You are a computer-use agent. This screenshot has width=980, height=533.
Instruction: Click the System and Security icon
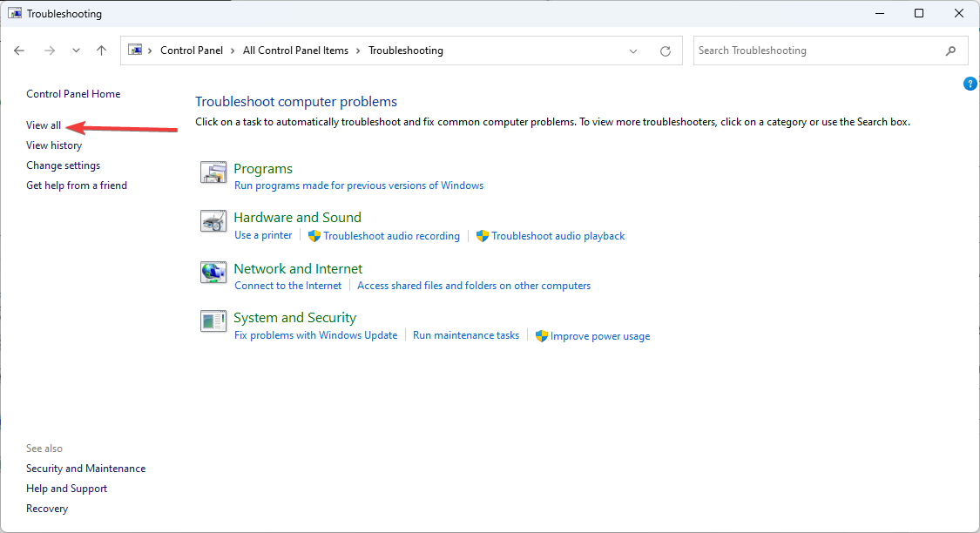213,321
